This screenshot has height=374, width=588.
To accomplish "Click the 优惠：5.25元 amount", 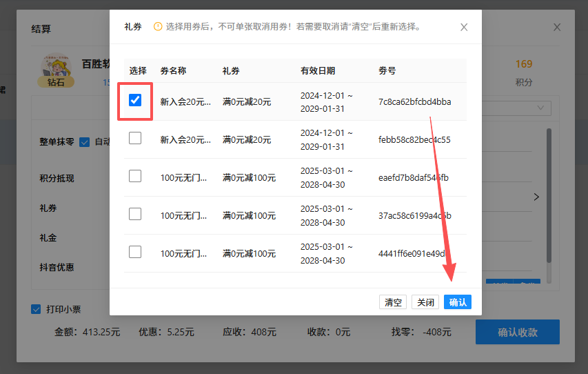I will (167, 332).
